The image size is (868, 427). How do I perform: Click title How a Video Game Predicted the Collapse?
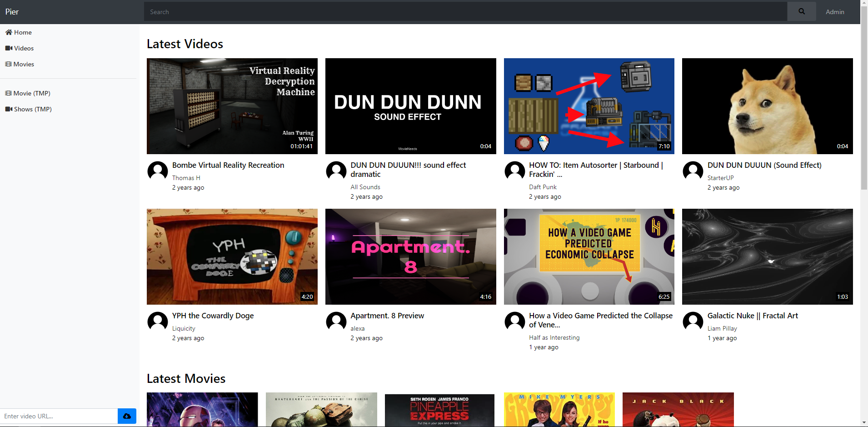pyautogui.click(x=601, y=320)
